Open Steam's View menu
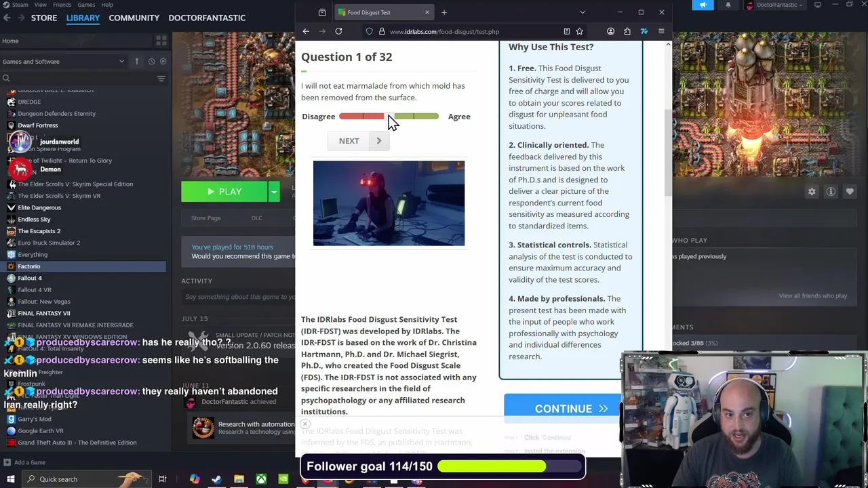The height and width of the screenshot is (488, 868). 40,5
